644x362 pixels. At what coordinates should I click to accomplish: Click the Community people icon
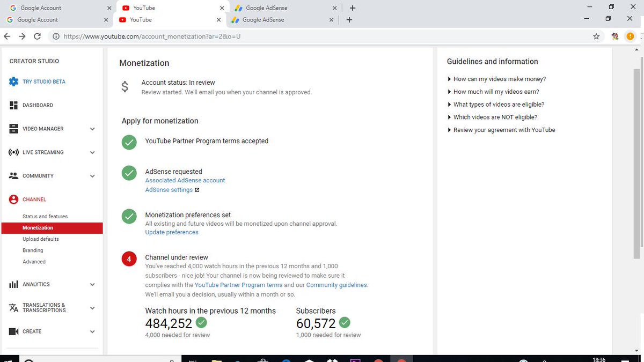[x=14, y=176]
